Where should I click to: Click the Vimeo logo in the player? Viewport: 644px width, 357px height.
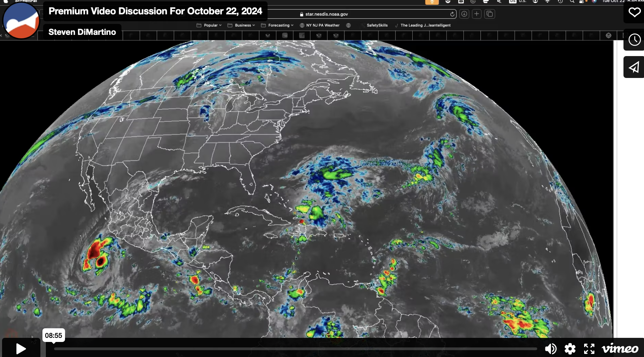pos(620,349)
